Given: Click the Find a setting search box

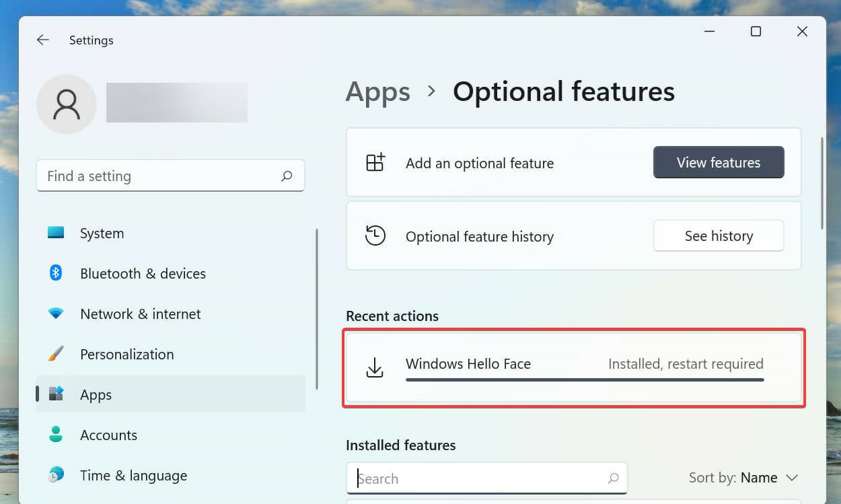Looking at the screenshot, I should (x=161, y=176).
